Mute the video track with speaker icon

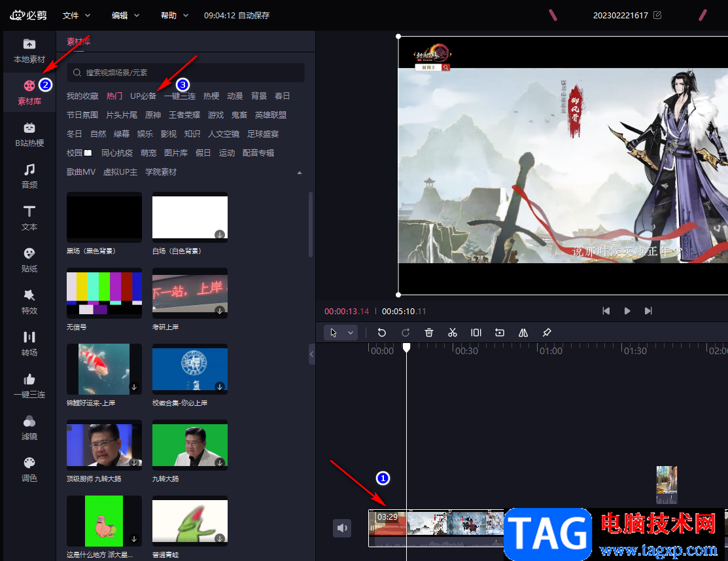(x=342, y=528)
